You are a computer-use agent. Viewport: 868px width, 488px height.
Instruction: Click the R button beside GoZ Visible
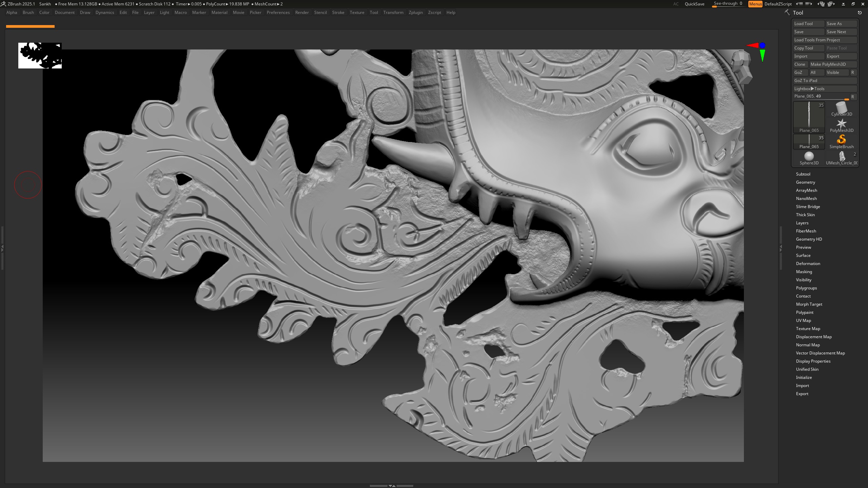click(x=853, y=73)
